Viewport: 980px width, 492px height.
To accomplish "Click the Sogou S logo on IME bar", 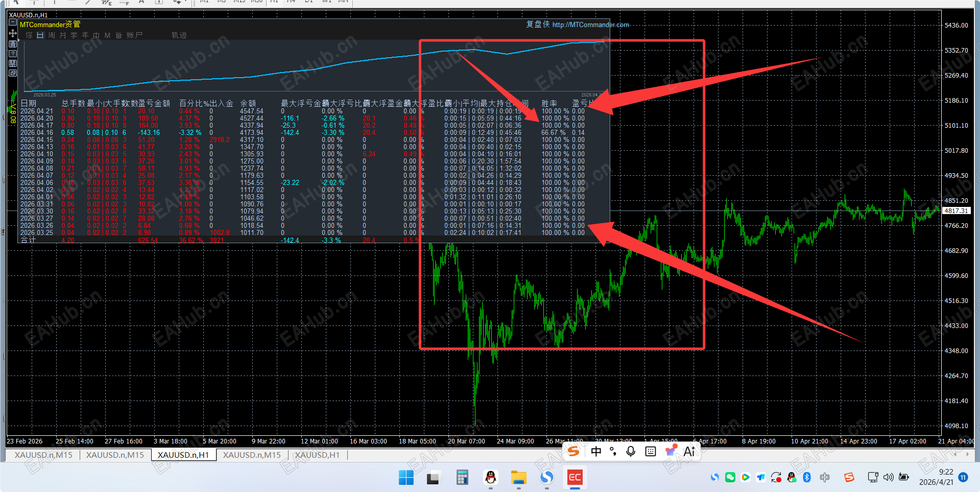I will pyautogui.click(x=573, y=451).
